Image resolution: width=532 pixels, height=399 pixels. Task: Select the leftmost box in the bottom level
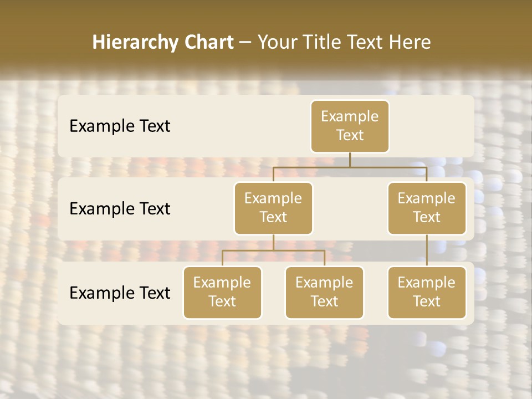tap(222, 292)
